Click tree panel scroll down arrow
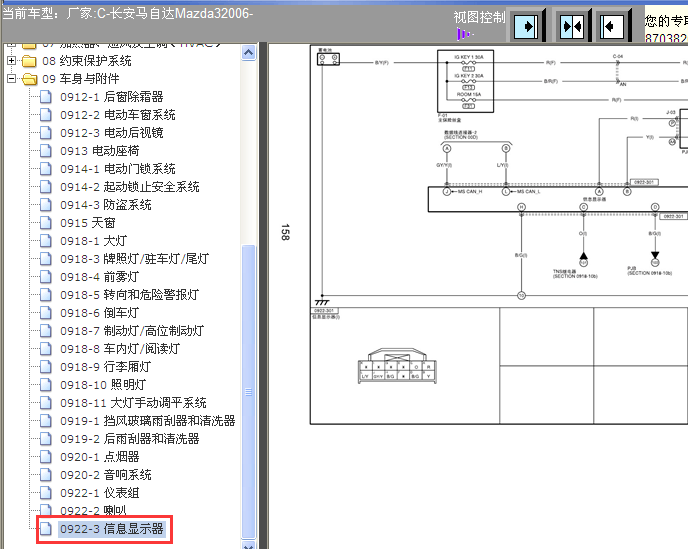This screenshot has height=549, width=688. (248, 545)
